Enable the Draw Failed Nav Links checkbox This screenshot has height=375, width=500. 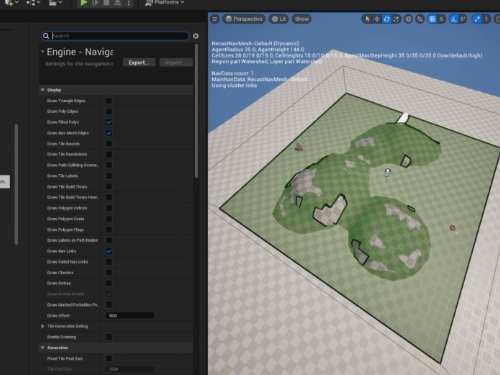click(109, 262)
